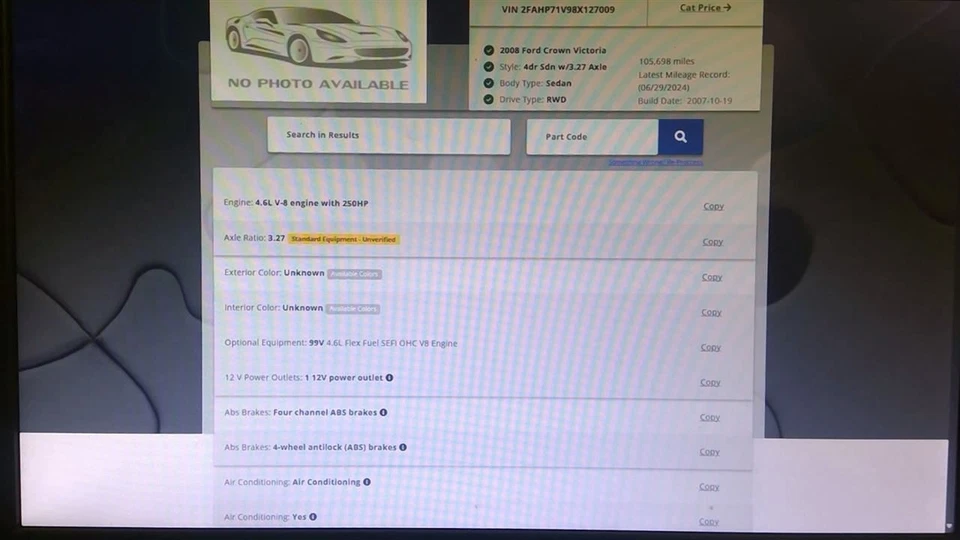Image resolution: width=960 pixels, height=540 pixels.
Task: Copy the 4-wheel antilock ABS brakes row
Action: 710,452
